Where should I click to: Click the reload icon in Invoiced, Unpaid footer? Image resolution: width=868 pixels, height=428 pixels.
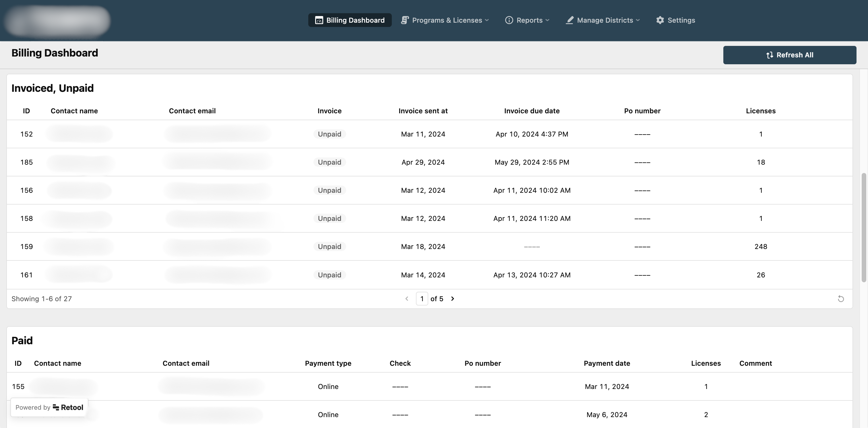[x=841, y=299]
